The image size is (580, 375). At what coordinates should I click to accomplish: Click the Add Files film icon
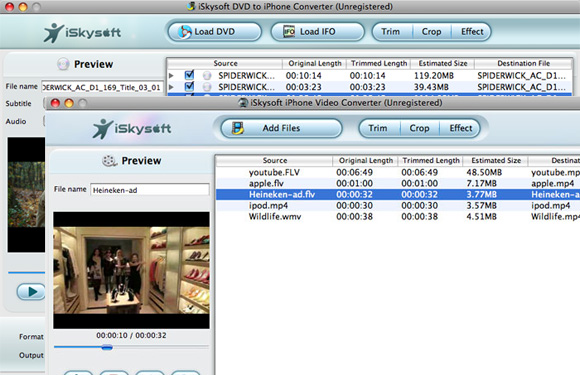point(238,128)
